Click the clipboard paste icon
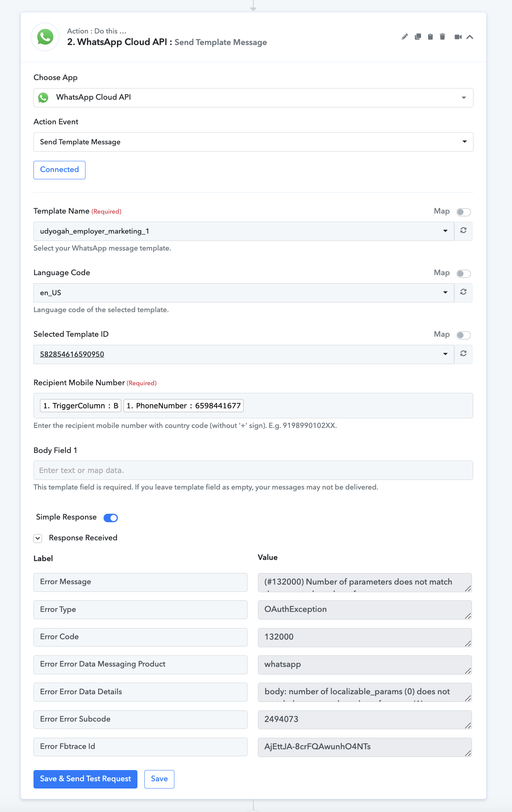Viewport: 512px width, 812px height. coord(430,37)
